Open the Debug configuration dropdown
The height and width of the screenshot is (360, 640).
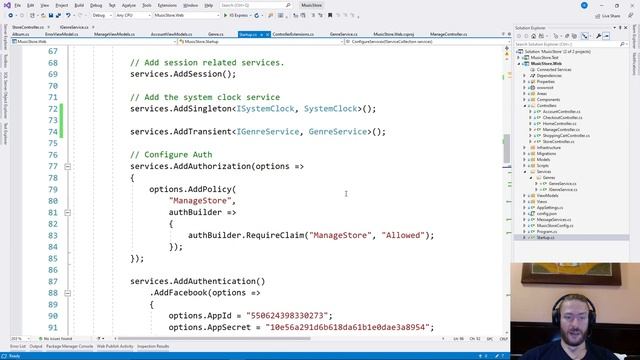coord(102,16)
